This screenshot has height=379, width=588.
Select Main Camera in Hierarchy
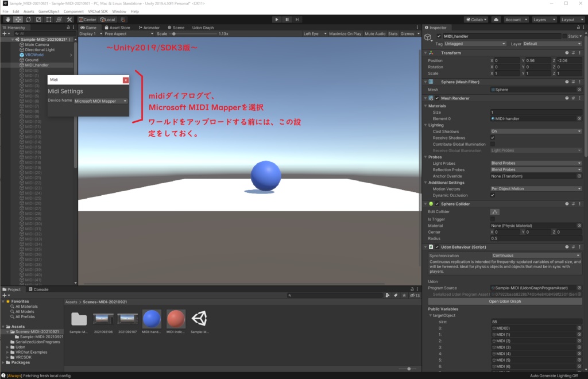click(37, 45)
